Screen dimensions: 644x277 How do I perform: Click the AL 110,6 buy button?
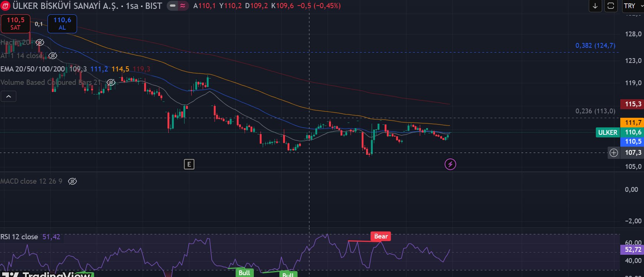(62, 24)
